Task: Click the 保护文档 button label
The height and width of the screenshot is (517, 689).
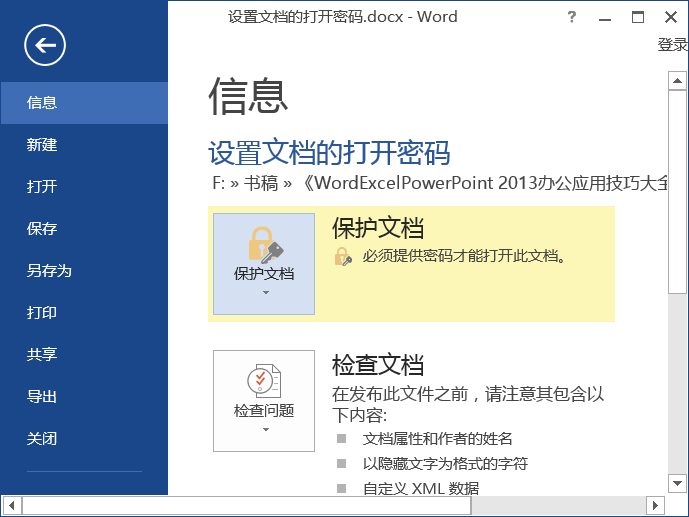Action: (x=264, y=274)
